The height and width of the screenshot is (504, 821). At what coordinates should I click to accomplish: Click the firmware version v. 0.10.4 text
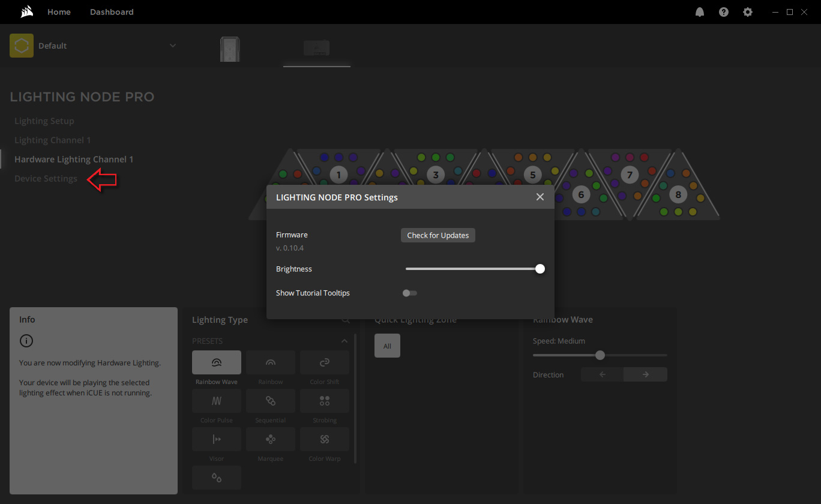click(290, 248)
